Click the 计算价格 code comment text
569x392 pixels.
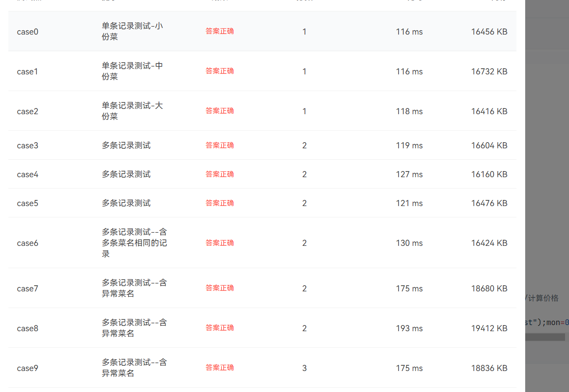[x=543, y=298]
